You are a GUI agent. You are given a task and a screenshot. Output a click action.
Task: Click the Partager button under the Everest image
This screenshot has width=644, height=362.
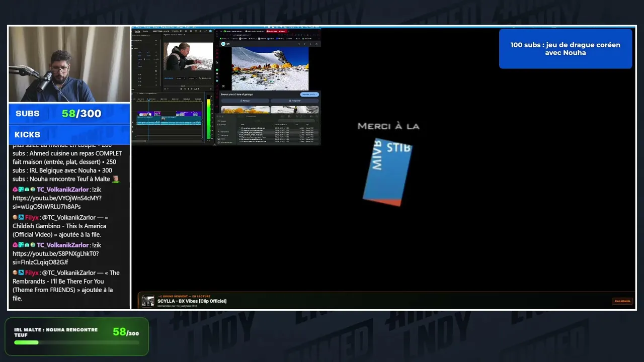point(246,101)
